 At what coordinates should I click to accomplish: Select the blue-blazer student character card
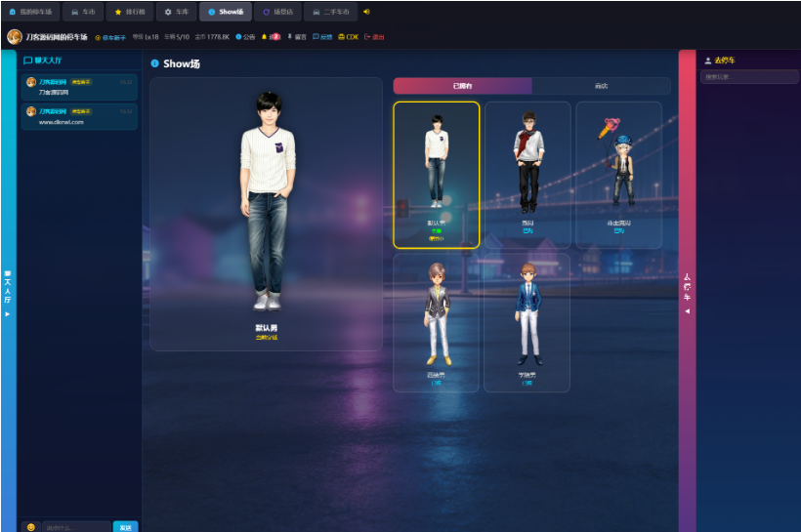[527, 323]
